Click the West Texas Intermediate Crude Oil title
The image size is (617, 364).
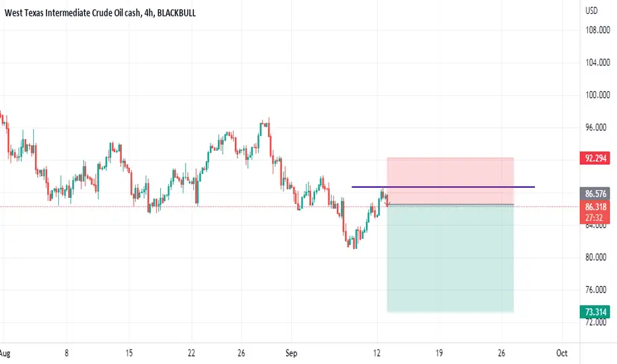pos(72,13)
